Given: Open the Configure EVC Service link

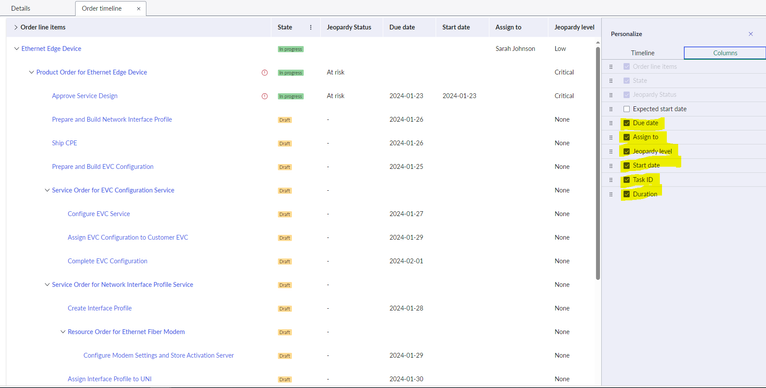Looking at the screenshot, I should pyautogui.click(x=99, y=214).
